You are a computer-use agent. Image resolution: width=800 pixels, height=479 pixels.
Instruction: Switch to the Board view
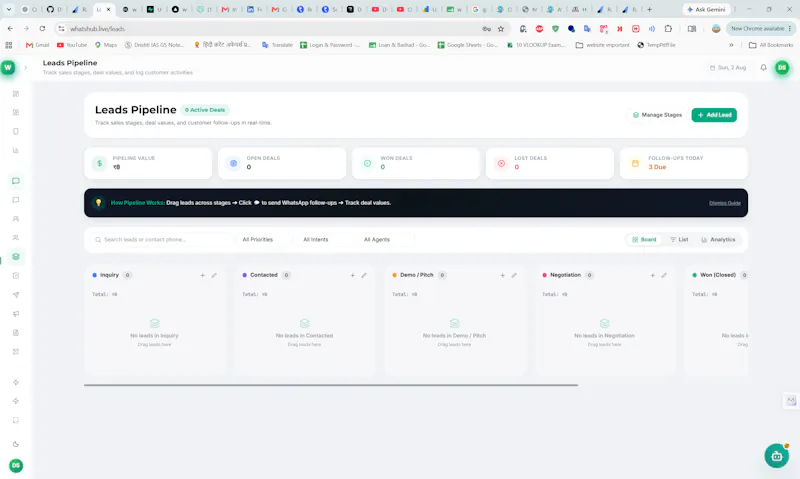point(644,239)
